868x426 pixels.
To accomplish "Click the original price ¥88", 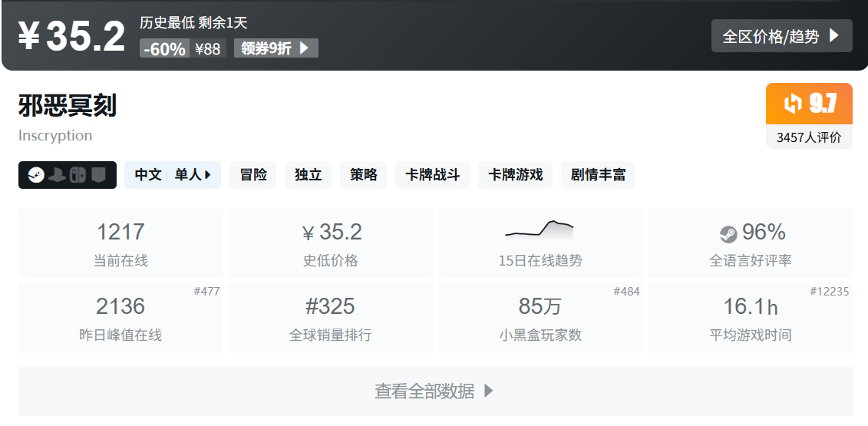I will click(x=208, y=49).
